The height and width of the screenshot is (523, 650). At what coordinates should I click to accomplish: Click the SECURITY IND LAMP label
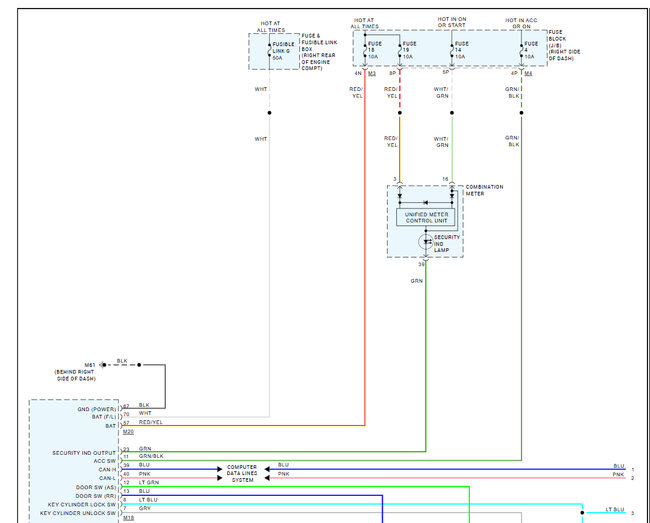click(447, 244)
